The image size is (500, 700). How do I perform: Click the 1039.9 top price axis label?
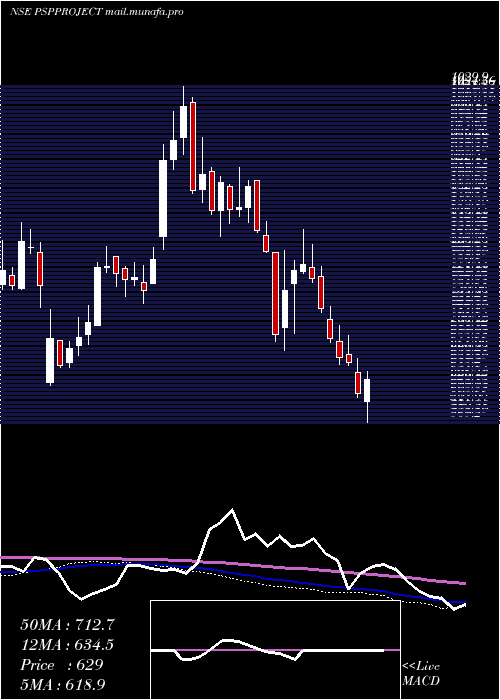pyautogui.click(x=472, y=76)
